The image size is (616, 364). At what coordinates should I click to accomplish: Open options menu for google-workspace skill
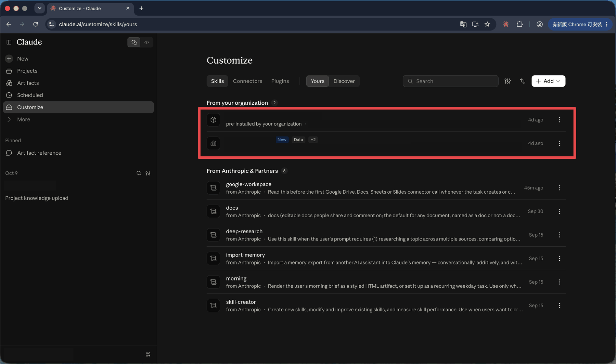pyautogui.click(x=560, y=188)
